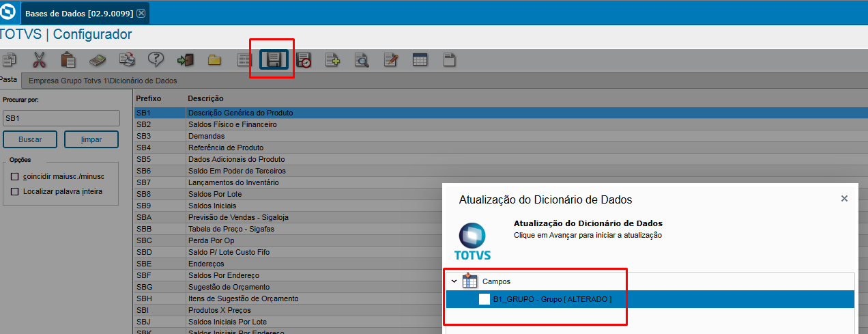The height and width of the screenshot is (334, 868).
Task: Select the Pasta tab
Action: (x=8, y=79)
